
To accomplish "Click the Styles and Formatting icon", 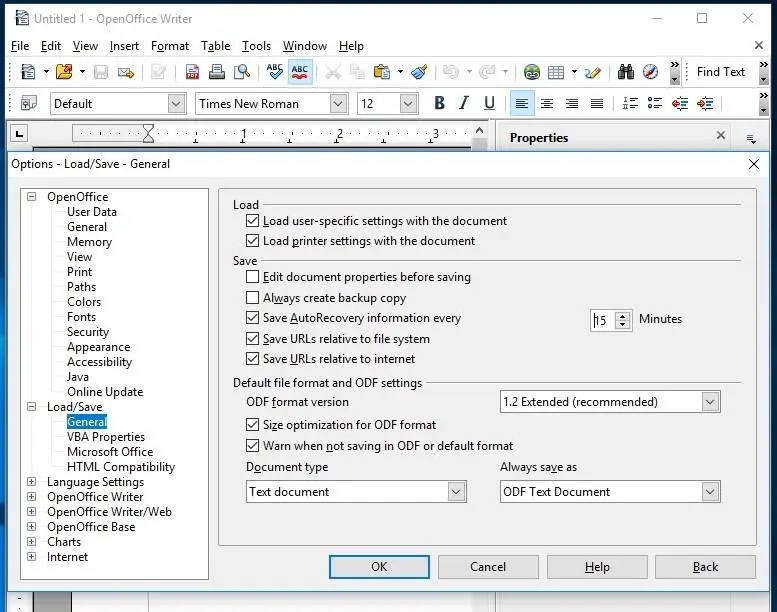I will [x=29, y=104].
